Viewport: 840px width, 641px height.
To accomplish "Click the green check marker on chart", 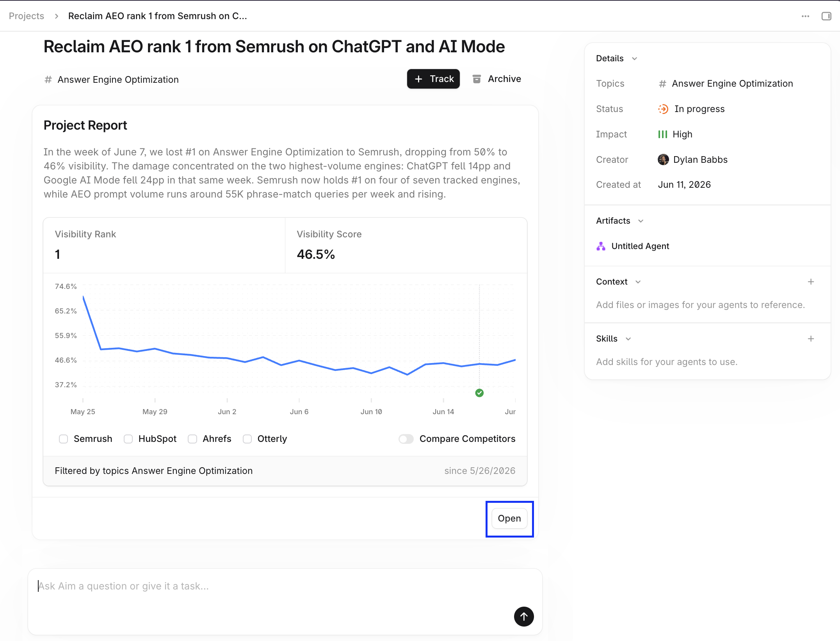I will 479,393.
